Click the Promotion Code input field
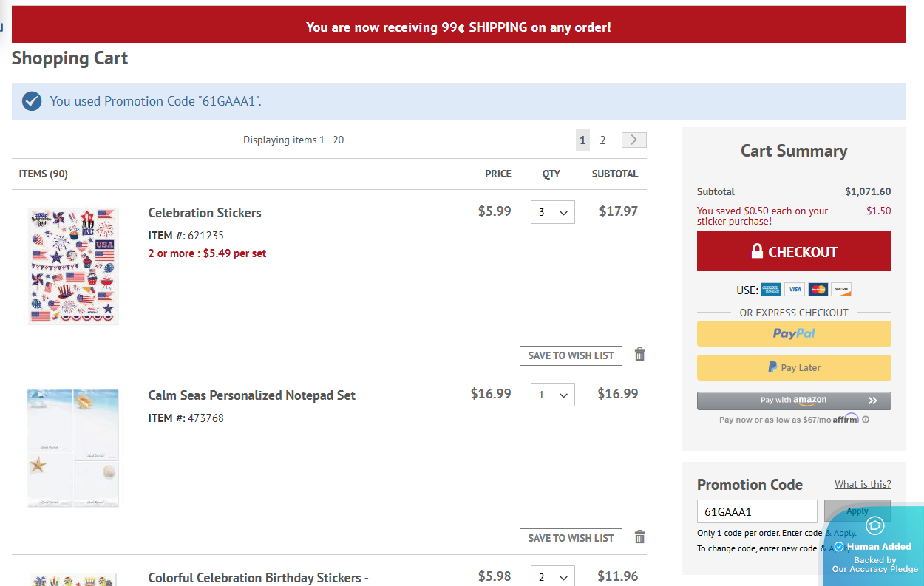This screenshot has height=586, width=924. coord(757,511)
